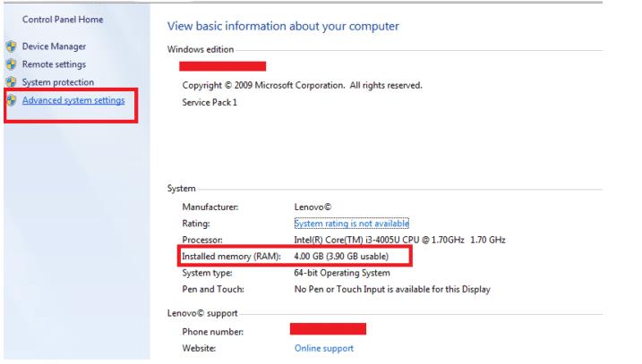Click the 'Windows edition' section label
Image resolution: width=642 pixels, height=364 pixels.
[201, 49]
